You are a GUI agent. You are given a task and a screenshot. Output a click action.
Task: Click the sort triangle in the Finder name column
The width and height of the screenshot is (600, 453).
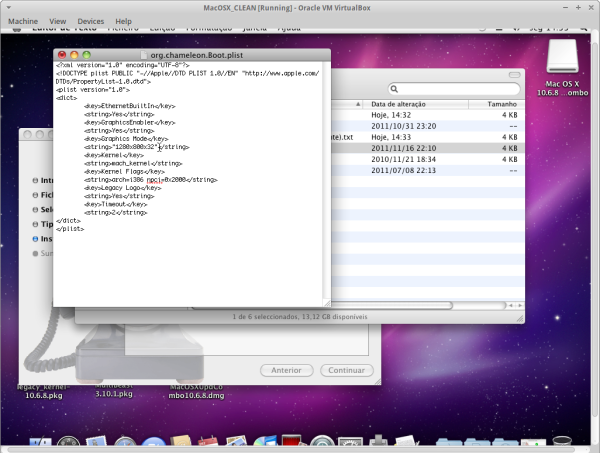pyautogui.click(x=358, y=104)
